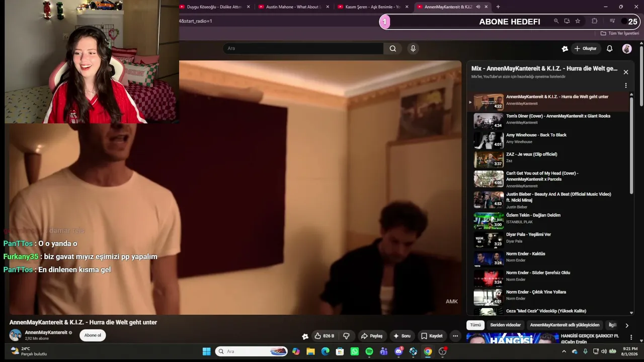The width and height of the screenshot is (644, 362).
Task: Open Microsoft Store from the taskbar
Action: click(340, 351)
